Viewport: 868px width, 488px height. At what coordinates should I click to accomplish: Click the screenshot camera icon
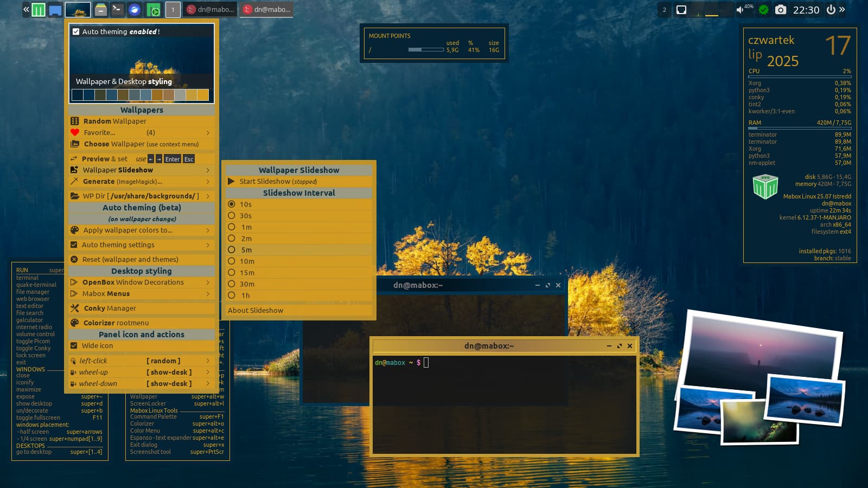[x=780, y=10]
